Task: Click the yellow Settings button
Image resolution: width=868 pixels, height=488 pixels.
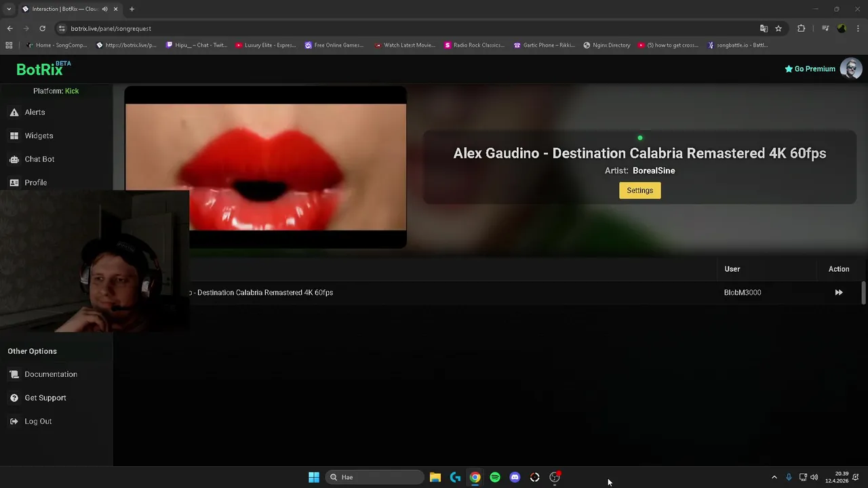Action: click(x=639, y=190)
